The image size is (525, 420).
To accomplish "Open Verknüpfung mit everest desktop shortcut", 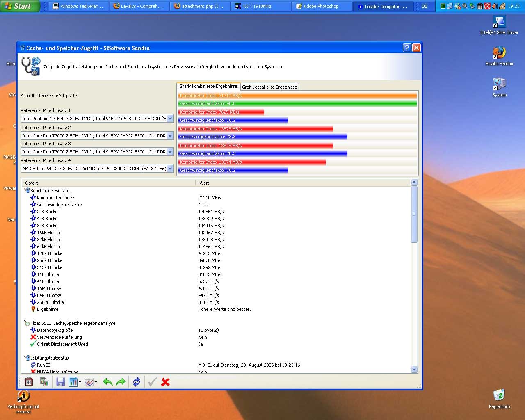I will (23, 402).
